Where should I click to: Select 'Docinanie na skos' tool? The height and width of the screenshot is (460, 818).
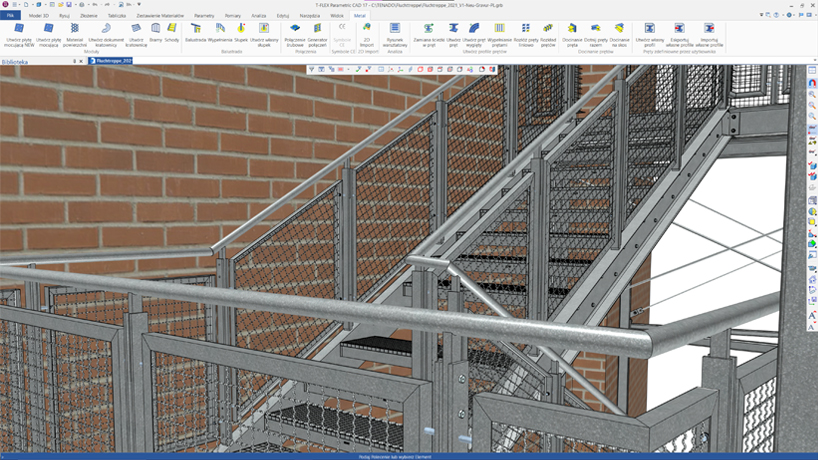pyautogui.click(x=619, y=35)
